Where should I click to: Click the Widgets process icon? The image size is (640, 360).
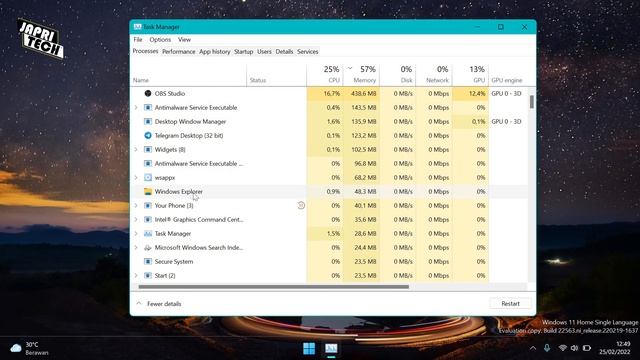click(148, 149)
